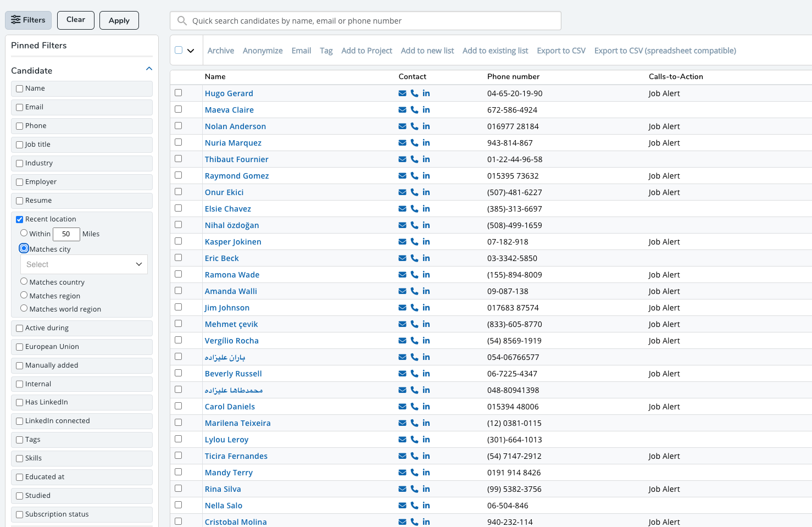
Task: Open the select-all dropdown arrow
Action: coord(191,51)
